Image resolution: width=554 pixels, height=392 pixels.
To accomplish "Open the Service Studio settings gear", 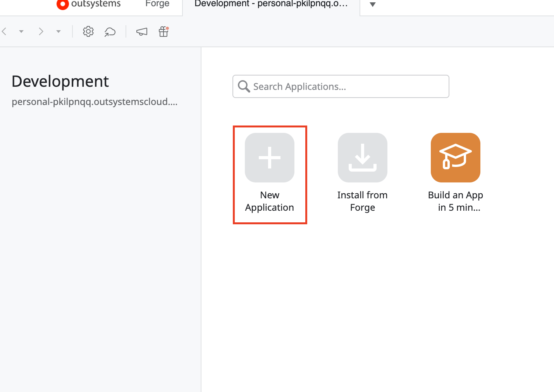I will [x=88, y=31].
